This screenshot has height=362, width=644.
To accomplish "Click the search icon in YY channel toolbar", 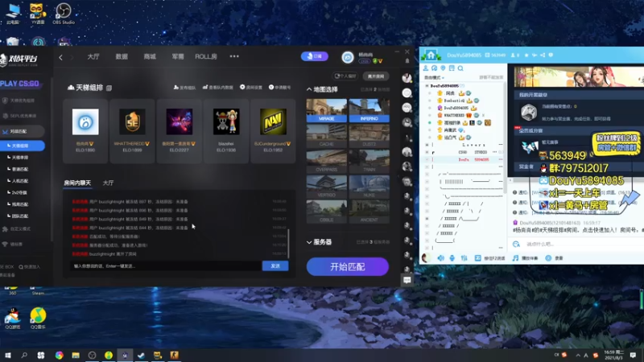I will coord(460,68).
